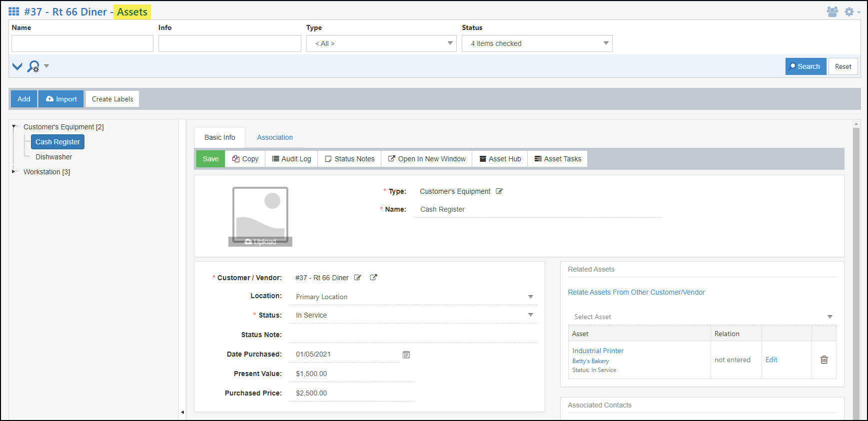Click Relate Assets From Other Customer/Vendor link
The height and width of the screenshot is (421, 868).
coord(636,292)
